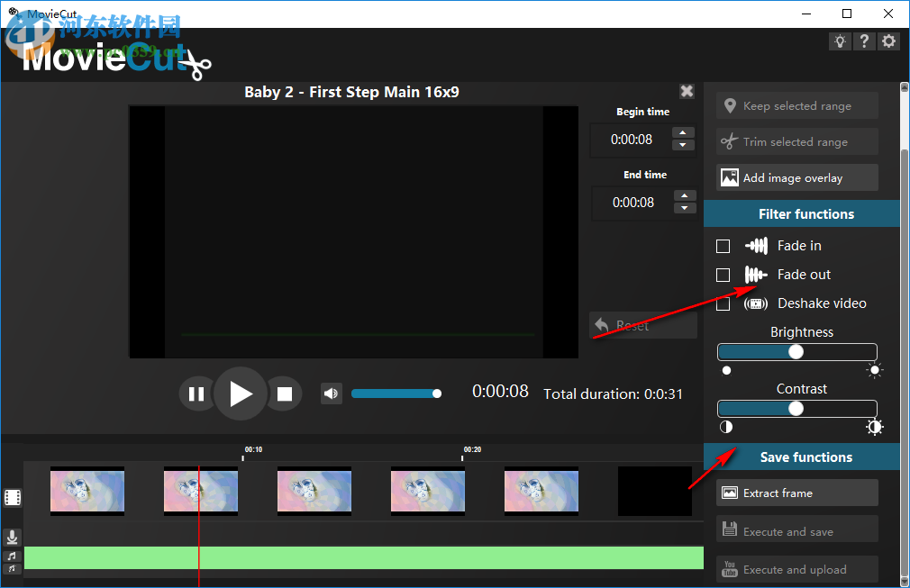
Task: Adjust the volume slider
Action: 396,394
